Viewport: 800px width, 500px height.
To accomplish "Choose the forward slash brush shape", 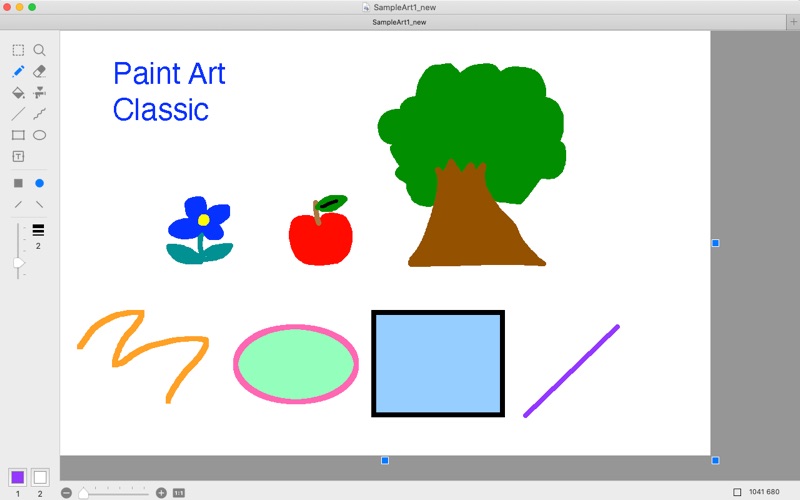I will 18,205.
